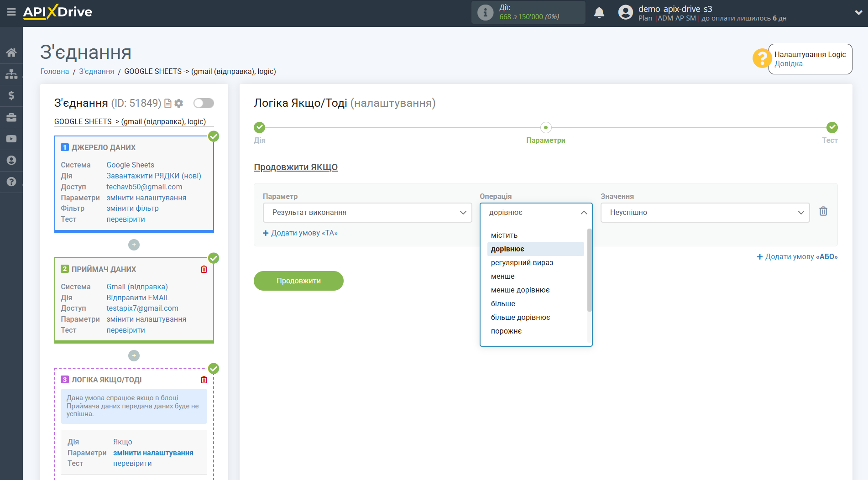Open the Параметр dropdown Результат виконання
This screenshot has height=480, width=868.
(x=367, y=213)
